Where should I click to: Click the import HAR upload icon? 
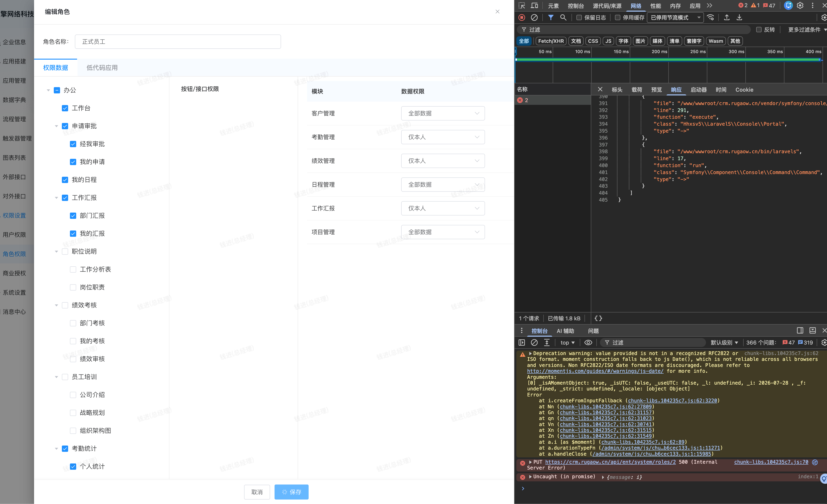727,17
